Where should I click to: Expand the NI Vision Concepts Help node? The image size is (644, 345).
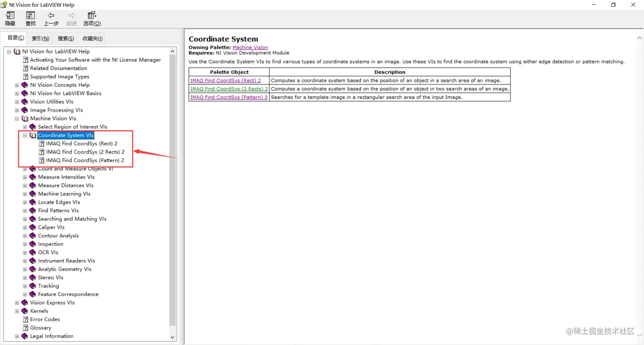coord(17,85)
